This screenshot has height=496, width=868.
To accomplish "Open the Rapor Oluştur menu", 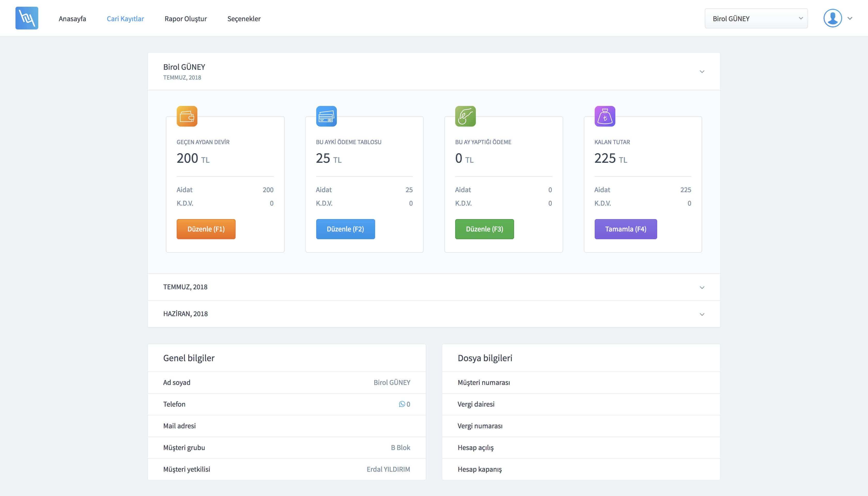I will point(185,19).
